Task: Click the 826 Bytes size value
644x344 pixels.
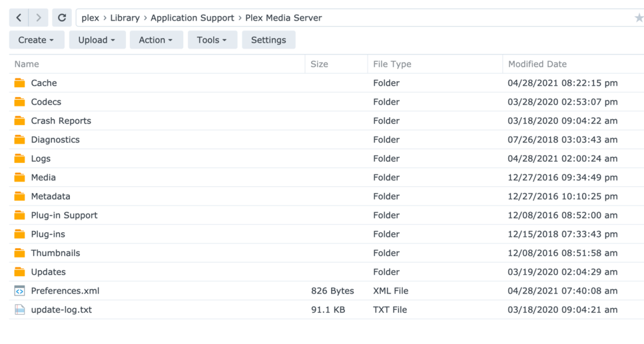Action: [332, 291]
